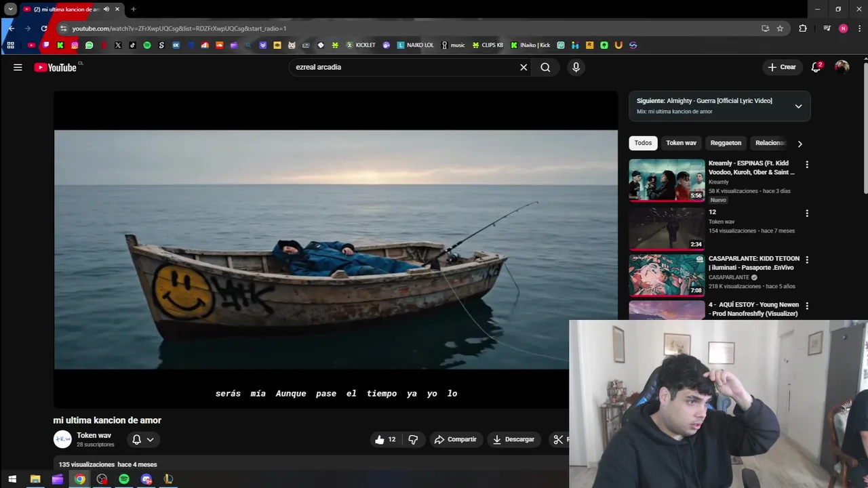The width and height of the screenshot is (868, 488).
Task: Open the '12' Token wav video thumbnail
Action: pyautogui.click(x=667, y=229)
